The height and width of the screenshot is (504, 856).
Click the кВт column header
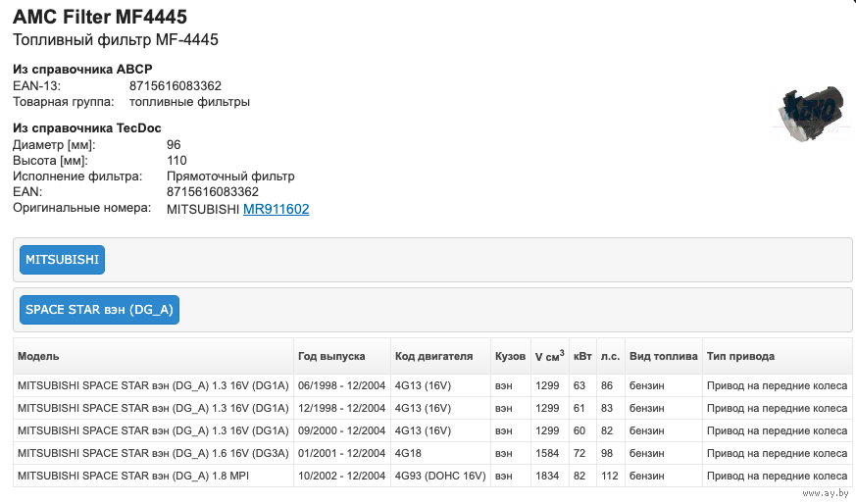point(581,356)
